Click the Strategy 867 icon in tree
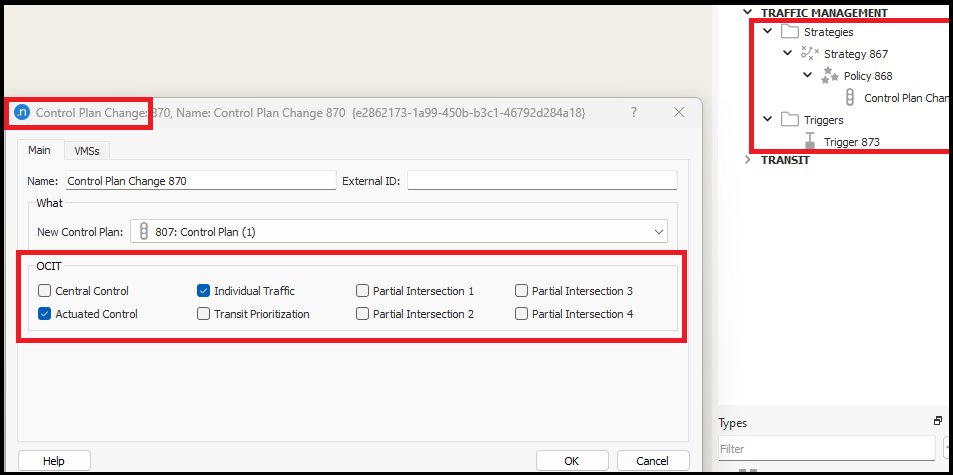 810,54
